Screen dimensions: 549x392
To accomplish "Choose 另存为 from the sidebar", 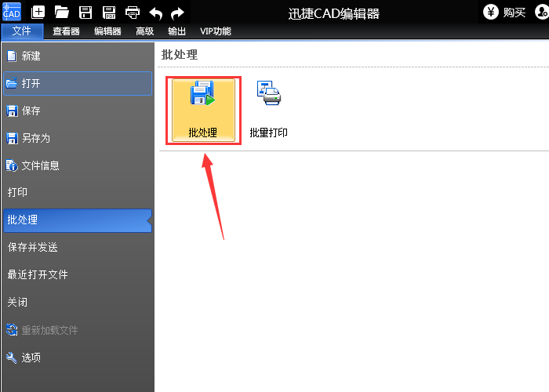I will click(35, 138).
